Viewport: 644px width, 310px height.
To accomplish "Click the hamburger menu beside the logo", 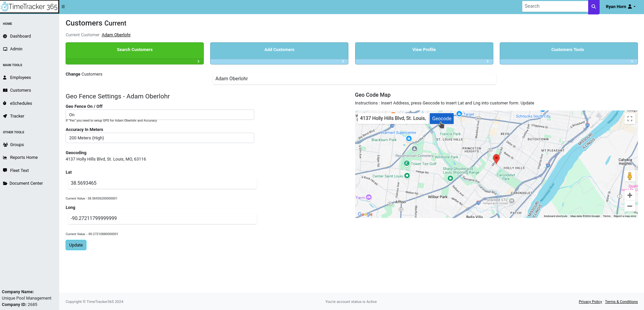I will pos(63,6).
